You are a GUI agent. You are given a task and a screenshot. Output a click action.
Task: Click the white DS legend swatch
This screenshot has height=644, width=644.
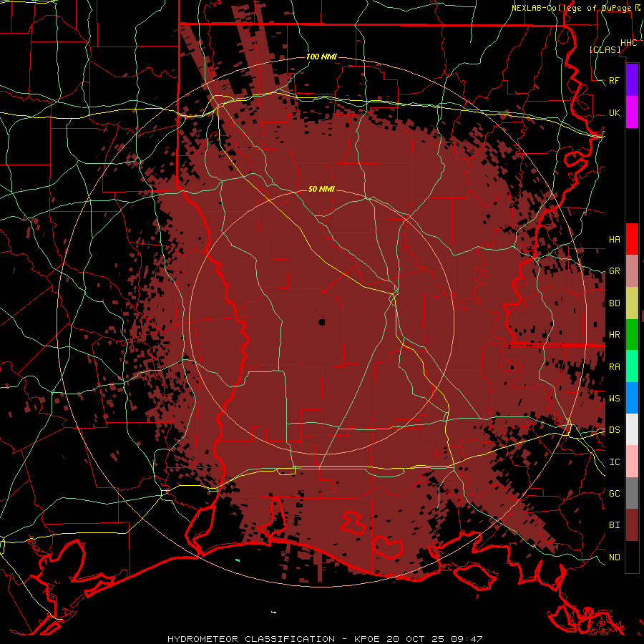point(632,429)
